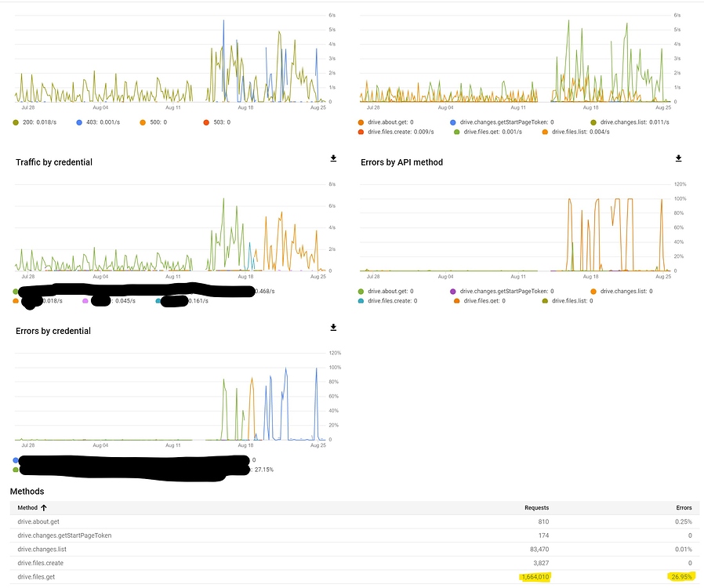Download the Errors by credential chart data

(x=333, y=328)
